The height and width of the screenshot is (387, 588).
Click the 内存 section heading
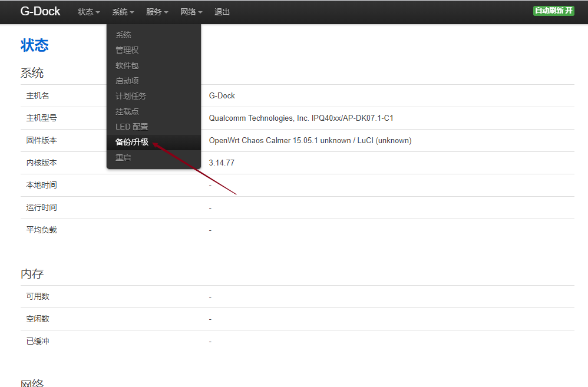(32, 274)
